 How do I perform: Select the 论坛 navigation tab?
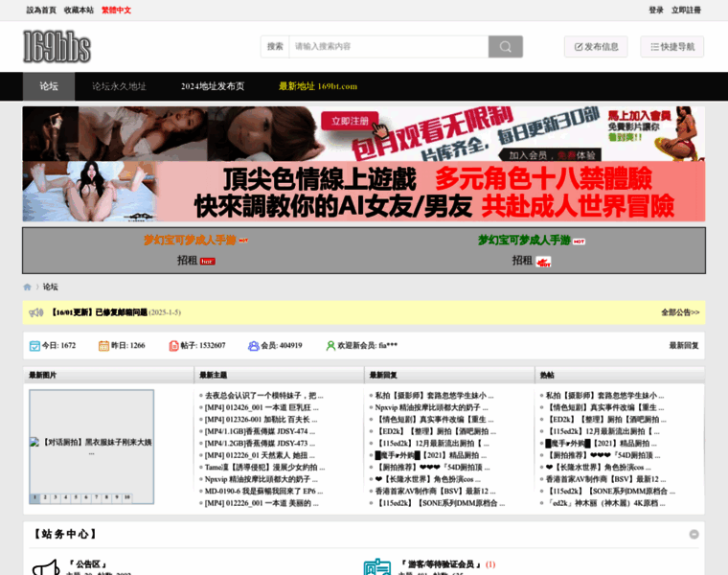pos(49,86)
